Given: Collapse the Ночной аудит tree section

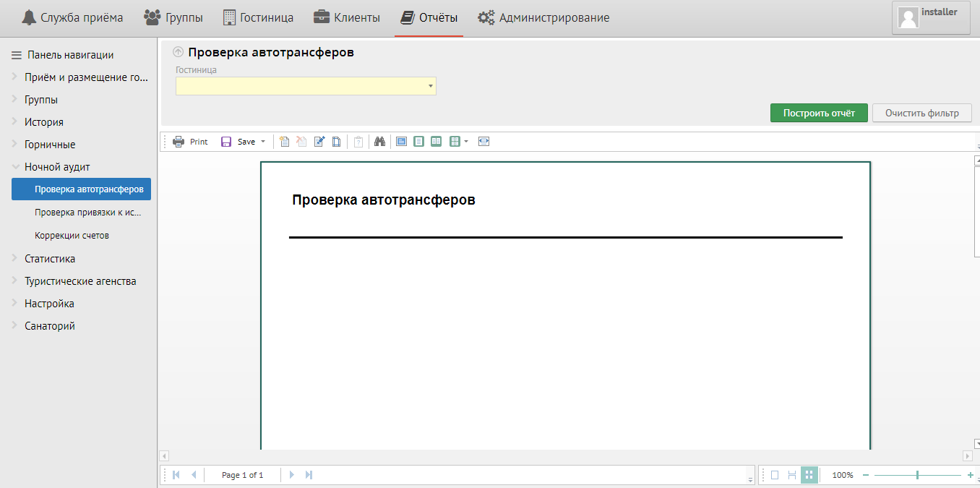Looking at the screenshot, I should 16,167.
